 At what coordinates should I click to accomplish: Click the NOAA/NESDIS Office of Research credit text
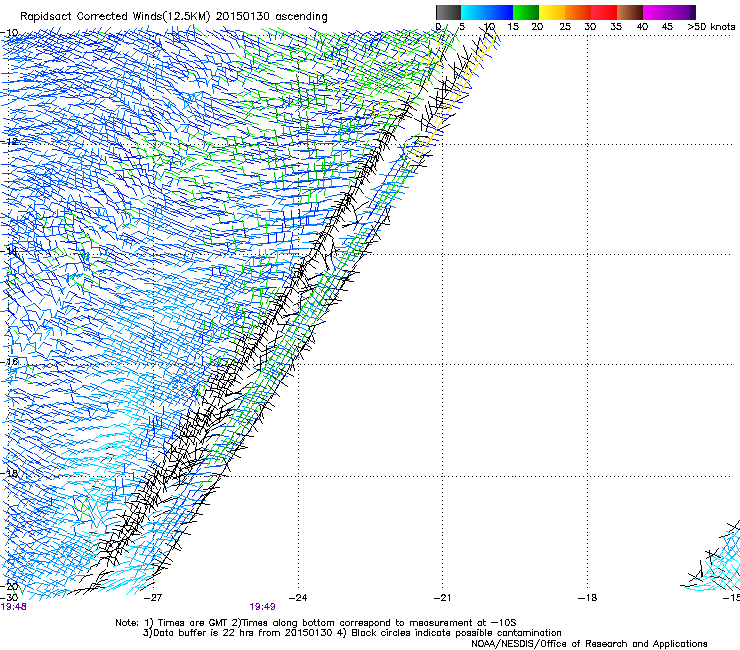click(589, 644)
